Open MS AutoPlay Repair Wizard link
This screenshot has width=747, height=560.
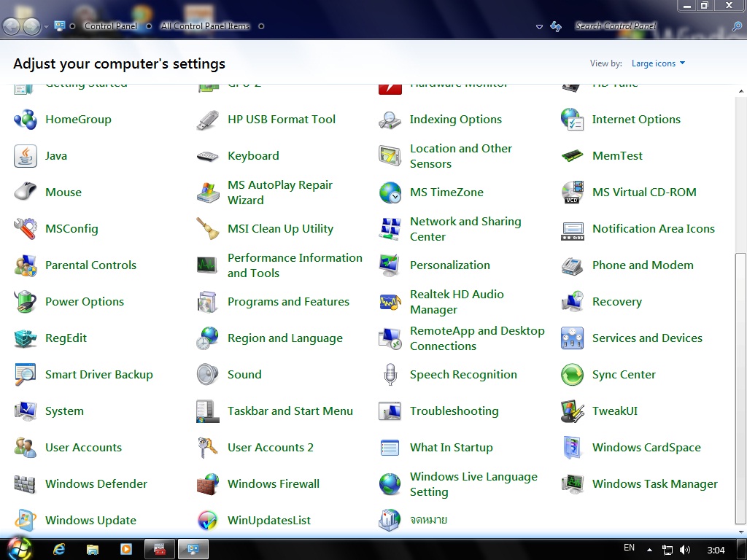(x=280, y=192)
